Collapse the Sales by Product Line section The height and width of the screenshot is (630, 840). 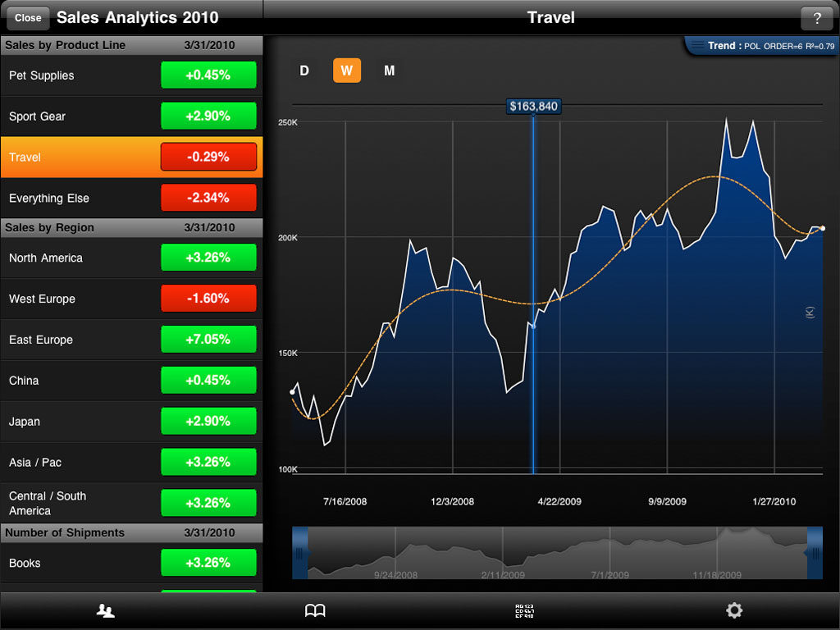(131, 45)
